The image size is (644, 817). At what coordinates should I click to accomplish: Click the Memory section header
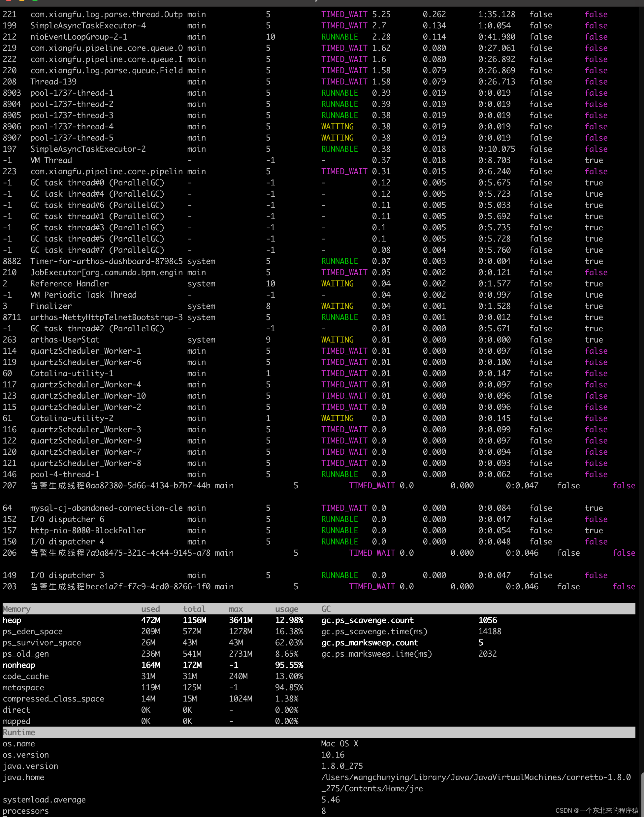point(16,609)
